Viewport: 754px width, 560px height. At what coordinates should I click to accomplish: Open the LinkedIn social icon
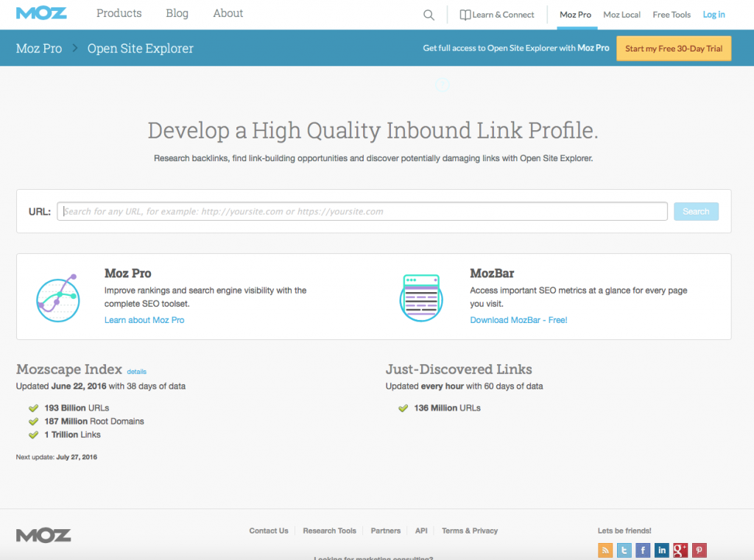click(x=662, y=550)
